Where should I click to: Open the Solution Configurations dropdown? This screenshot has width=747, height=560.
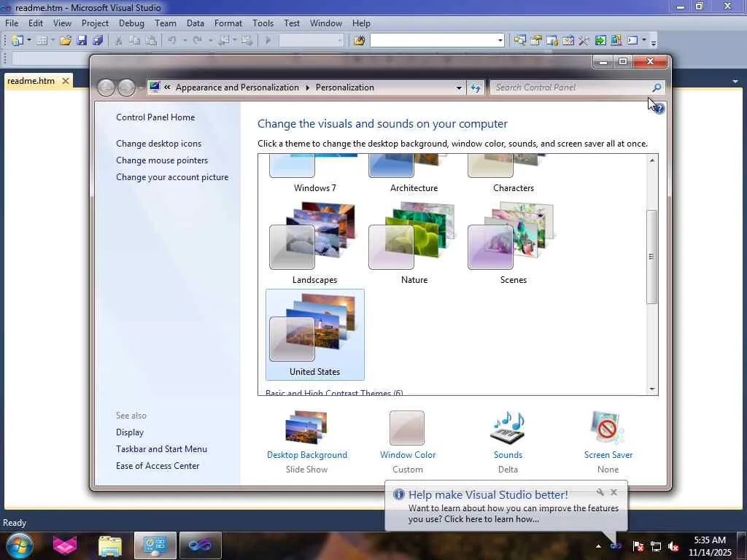(x=340, y=41)
